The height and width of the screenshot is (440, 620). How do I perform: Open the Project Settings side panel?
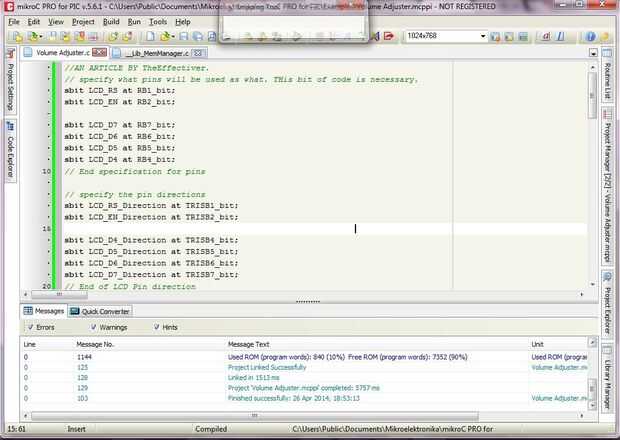click(x=11, y=80)
